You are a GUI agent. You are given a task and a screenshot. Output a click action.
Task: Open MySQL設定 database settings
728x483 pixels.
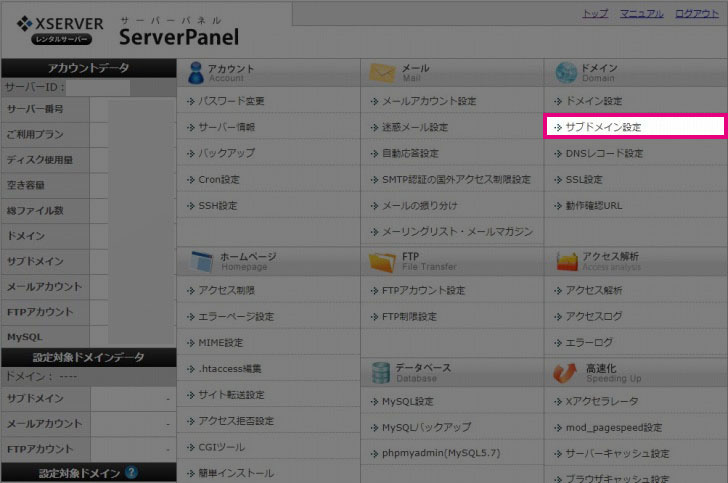pyautogui.click(x=407, y=401)
